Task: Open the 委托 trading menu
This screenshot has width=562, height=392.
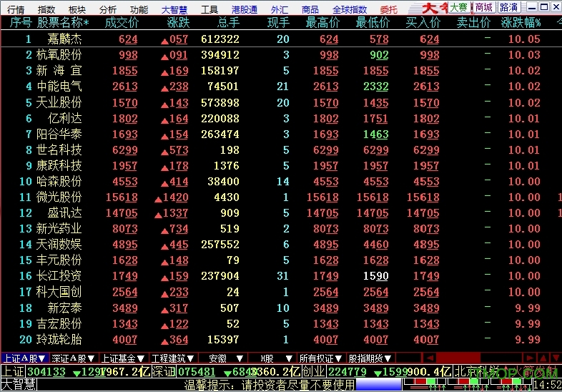Action: click(x=388, y=9)
